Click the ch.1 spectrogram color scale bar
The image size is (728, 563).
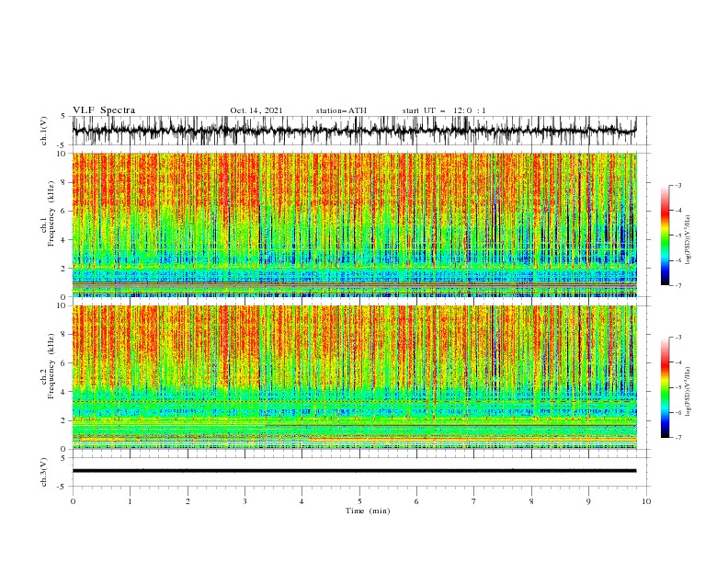click(x=665, y=236)
